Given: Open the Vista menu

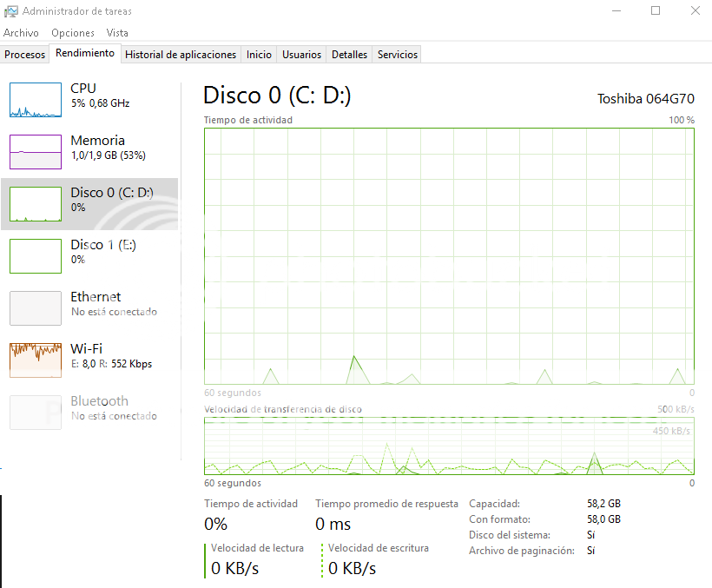Looking at the screenshot, I should pos(117,32).
